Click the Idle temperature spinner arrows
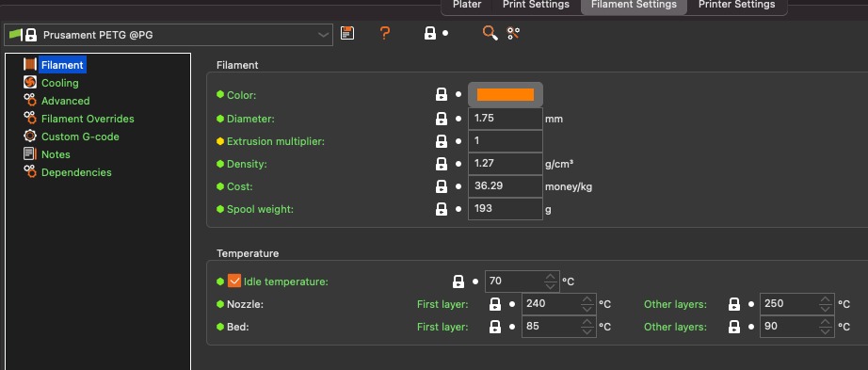Image resolution: width=868 pixels, height=370 pixels. coord(550,282)
